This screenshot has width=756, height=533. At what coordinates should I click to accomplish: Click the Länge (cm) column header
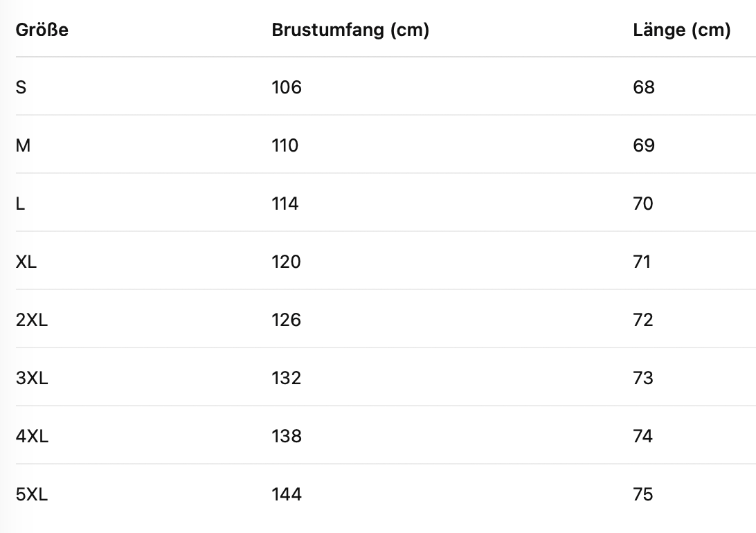pos(681,30)
